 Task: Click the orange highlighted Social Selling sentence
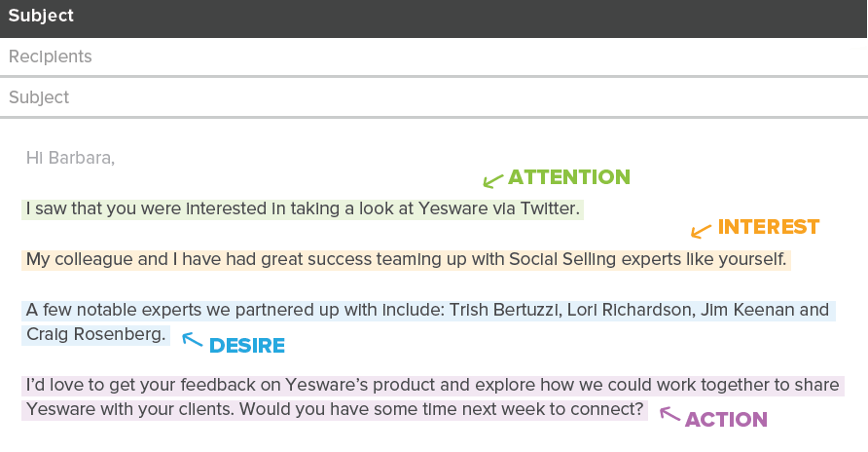407,260
